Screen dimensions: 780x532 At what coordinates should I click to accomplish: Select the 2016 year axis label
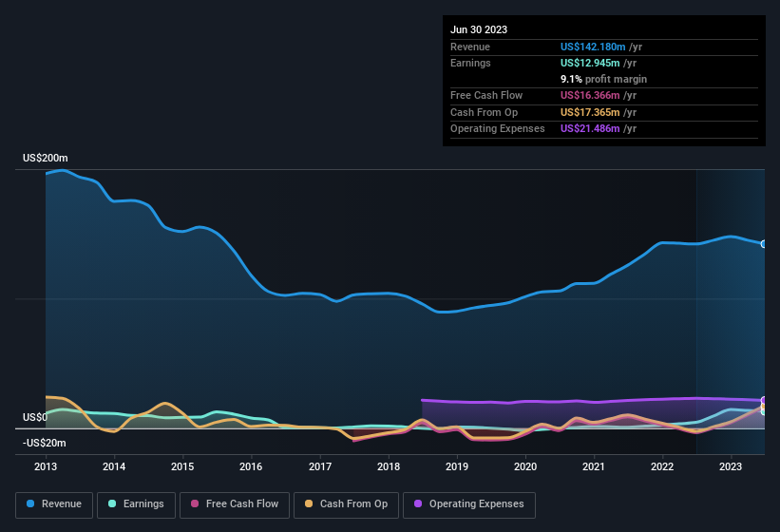(251, 466)
